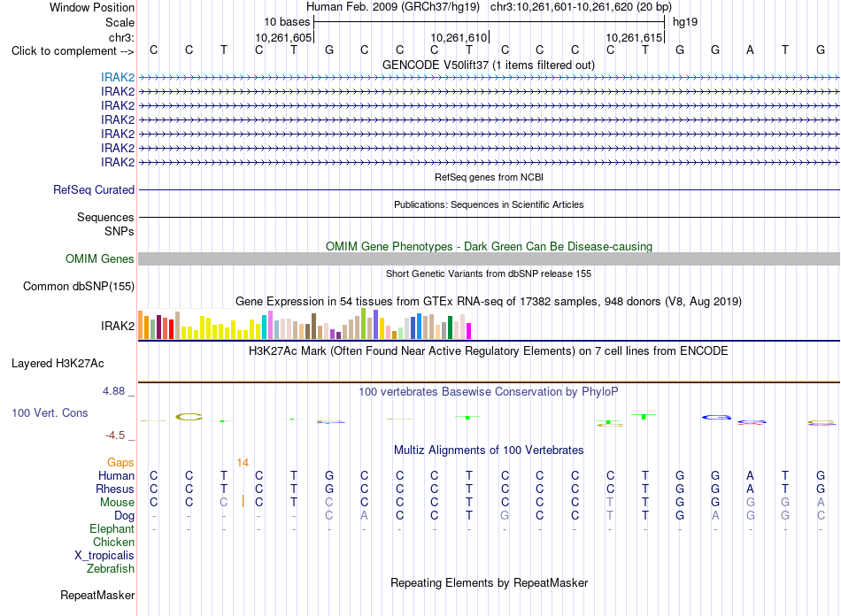
Task: Click the 10,261,610 coordinate tick
Action: (459, 37)
